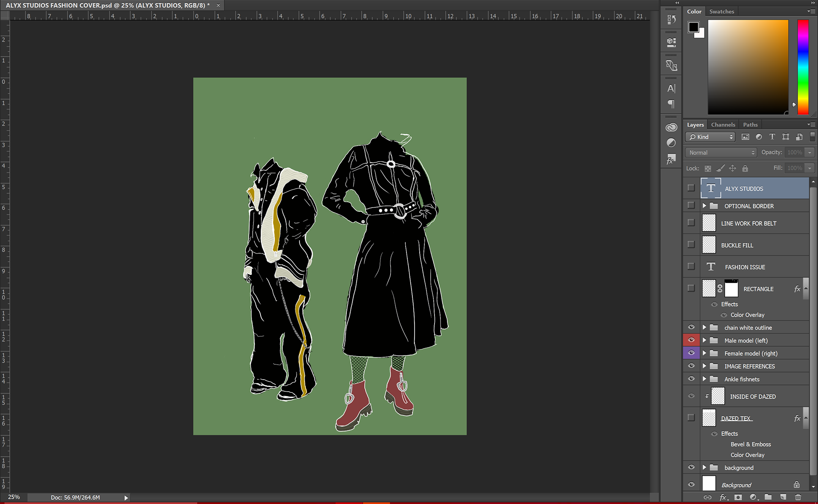Image resolution: width=818 pixels, height=504 pixels.
Task: Delete layer with the trash icon
Action: click(x=798, y=497)
